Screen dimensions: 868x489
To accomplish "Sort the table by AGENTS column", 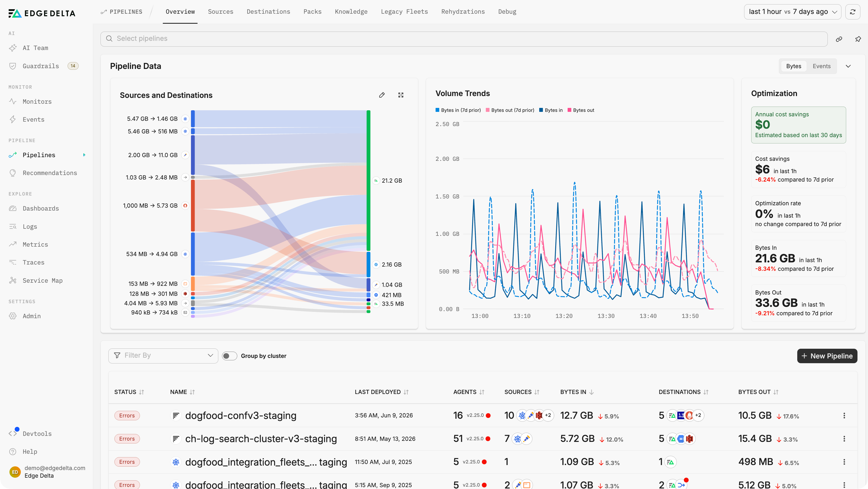I will click(469, 392).
